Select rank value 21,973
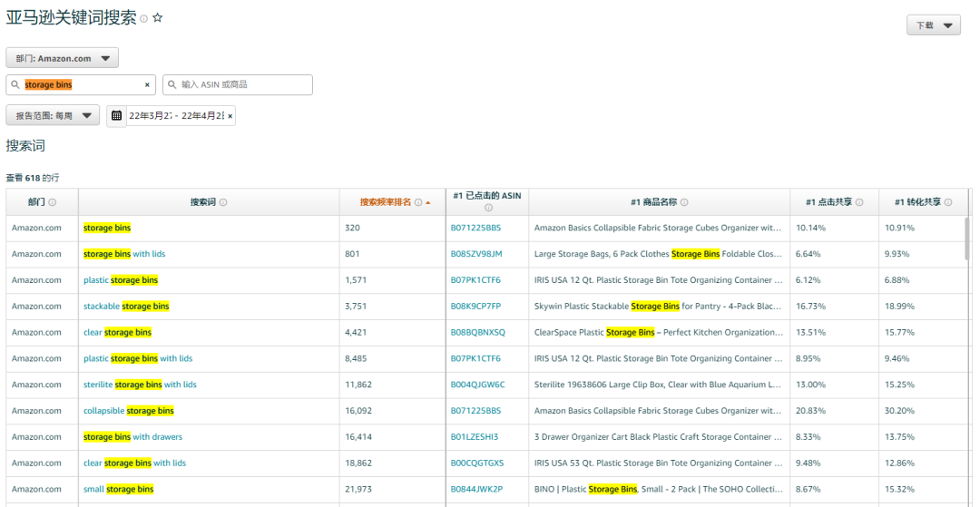This screenshot has height=507, width=980. pos(358,490)
